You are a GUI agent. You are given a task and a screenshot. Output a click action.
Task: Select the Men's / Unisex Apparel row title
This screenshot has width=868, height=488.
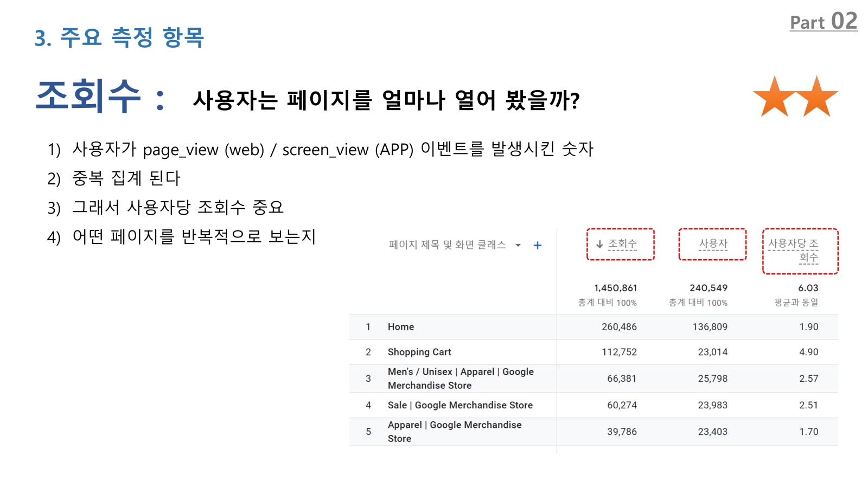point(461,378)
